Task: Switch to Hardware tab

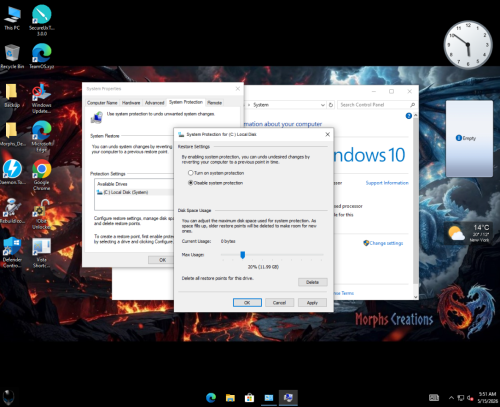Action: point(131,103)
